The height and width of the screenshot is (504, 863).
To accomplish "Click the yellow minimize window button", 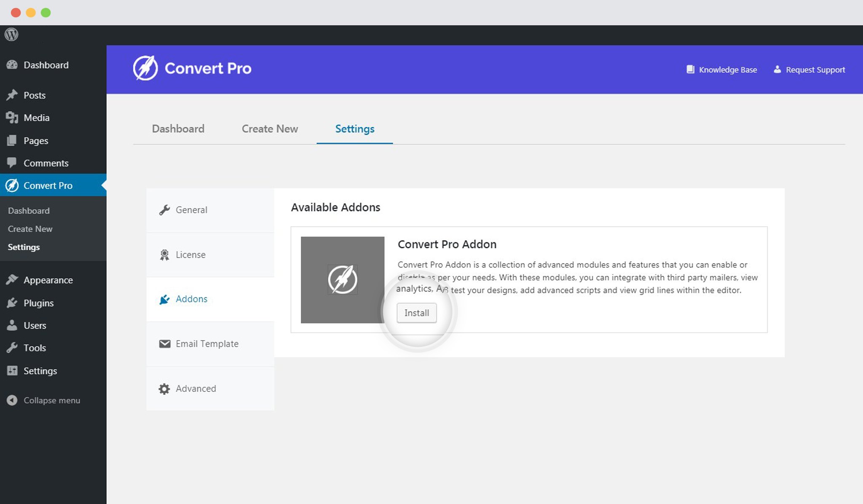I will (31, 13).
